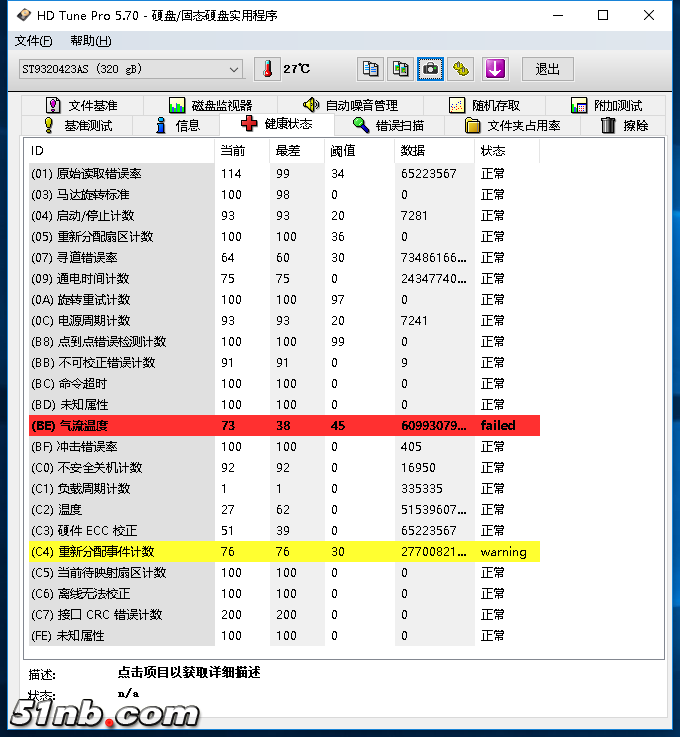
Task: Click the 当前 column header
Action: tap(242, 151)
